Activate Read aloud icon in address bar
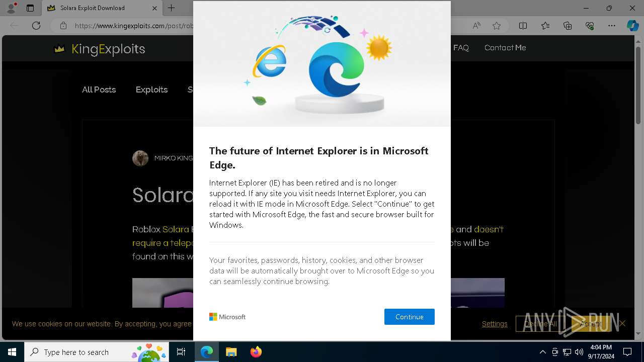Viewport: 644px width, 362px height. [476, 26]
